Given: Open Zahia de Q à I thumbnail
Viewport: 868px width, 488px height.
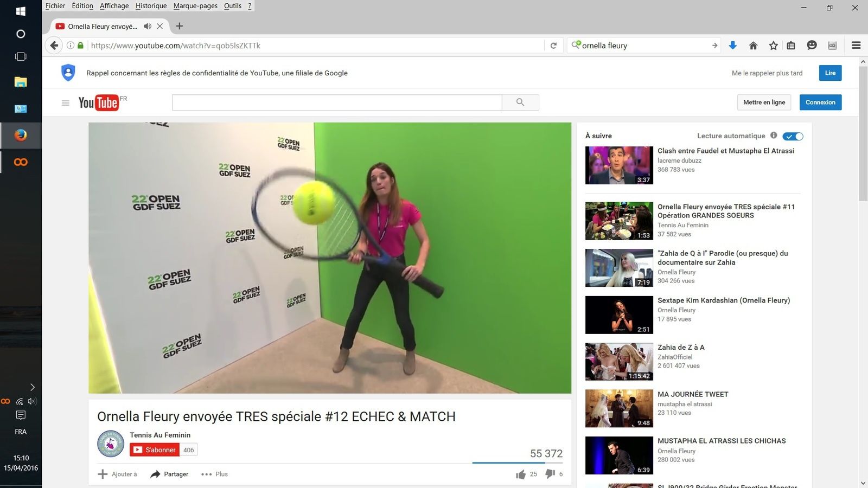Looking at the screenshot, I should click(619, 268).
